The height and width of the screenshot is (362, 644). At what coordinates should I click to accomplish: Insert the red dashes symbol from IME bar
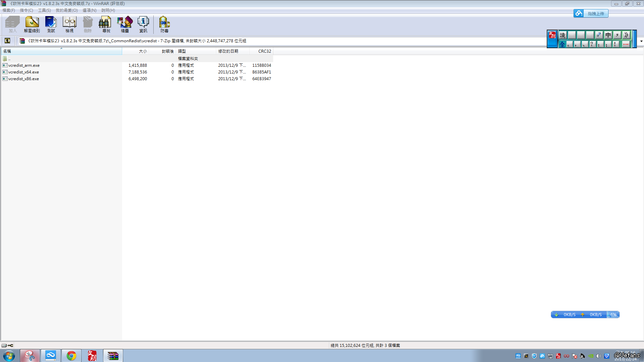(x=626, y=44)
